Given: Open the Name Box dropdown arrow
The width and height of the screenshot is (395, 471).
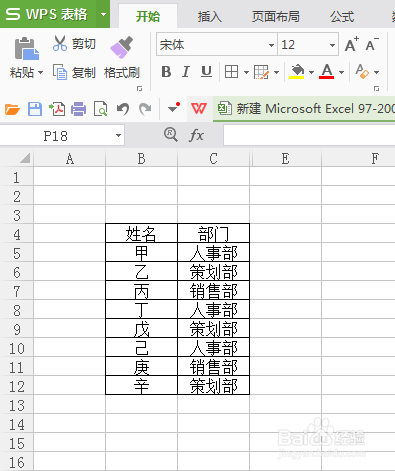Looking at the screenshot, I should (x=118, y=136).
